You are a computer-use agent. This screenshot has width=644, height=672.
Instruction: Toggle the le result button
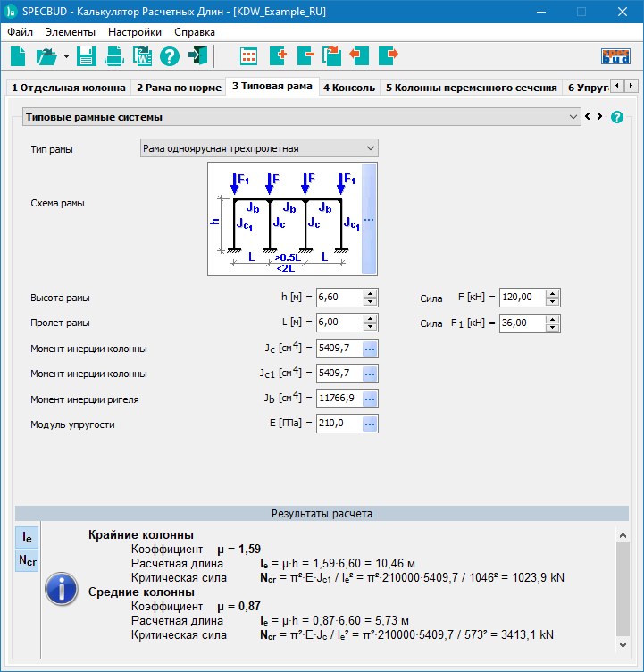(28, 537)
